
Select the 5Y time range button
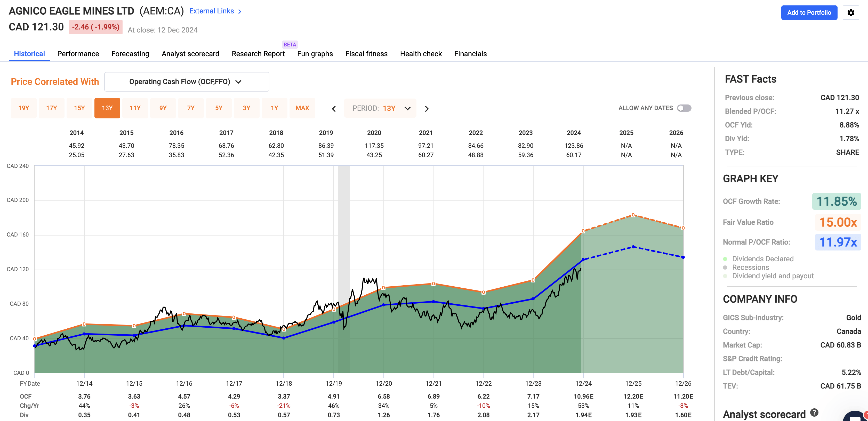pyautogui.click(x=219, y=108)
